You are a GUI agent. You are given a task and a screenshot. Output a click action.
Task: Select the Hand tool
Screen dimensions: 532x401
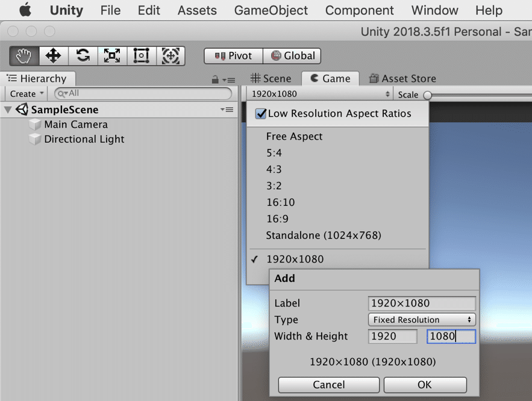(24, 56)
